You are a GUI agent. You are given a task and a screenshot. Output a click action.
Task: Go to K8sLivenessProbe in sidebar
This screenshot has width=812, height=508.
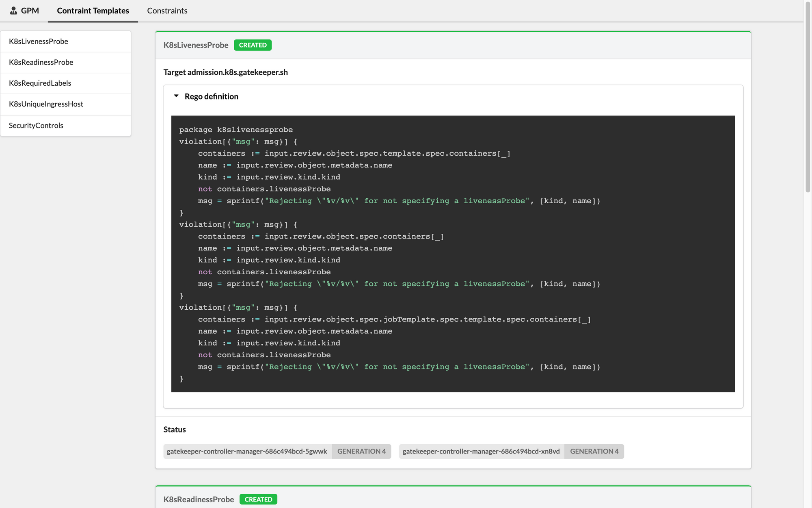[39, 41]
